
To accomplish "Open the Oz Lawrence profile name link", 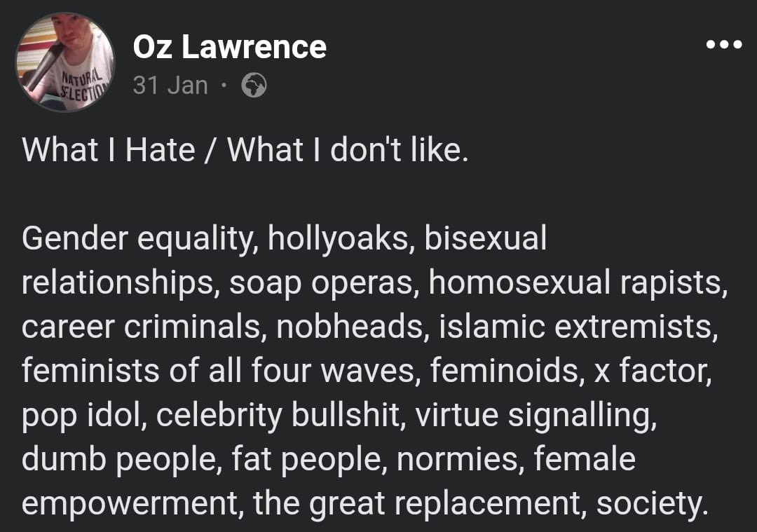I will (230, 47).
